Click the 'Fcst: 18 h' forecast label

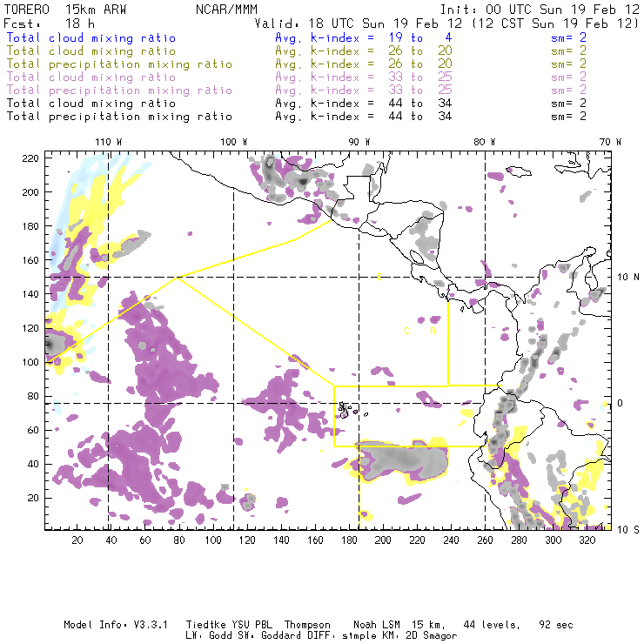pyautogui.click(x=50, y=23)
